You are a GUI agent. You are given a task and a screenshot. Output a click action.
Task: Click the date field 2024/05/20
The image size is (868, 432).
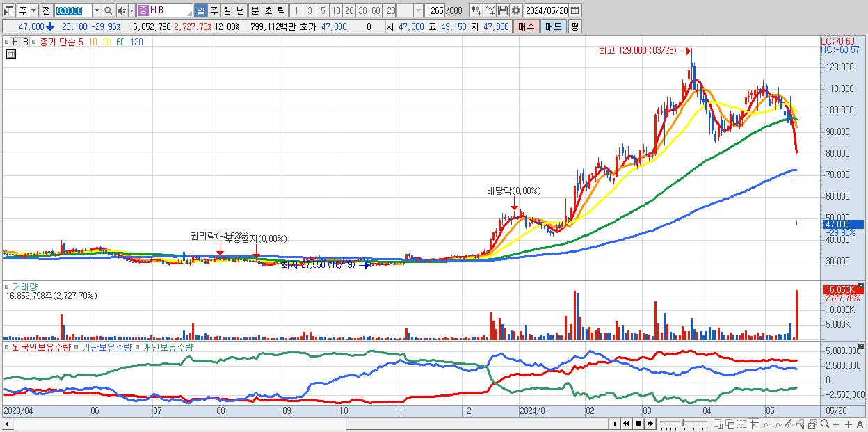[x=547, y=10]
